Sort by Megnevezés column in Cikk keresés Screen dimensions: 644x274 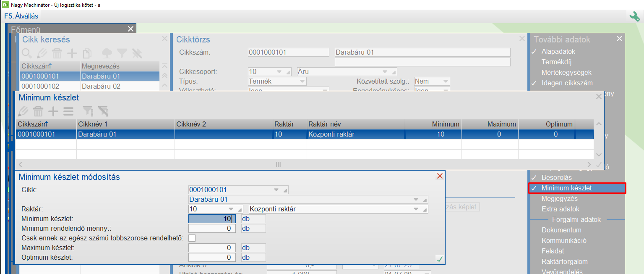(x=120, y=66)
